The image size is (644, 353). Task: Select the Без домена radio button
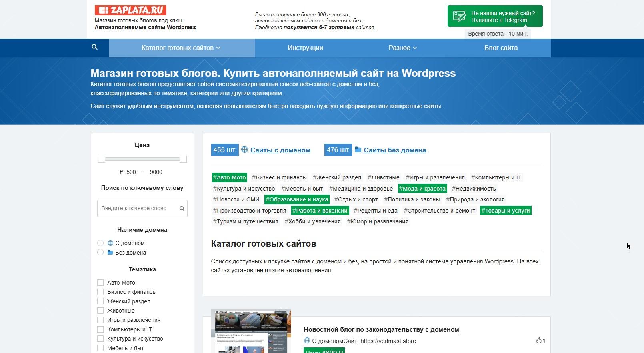click(100, 253)
